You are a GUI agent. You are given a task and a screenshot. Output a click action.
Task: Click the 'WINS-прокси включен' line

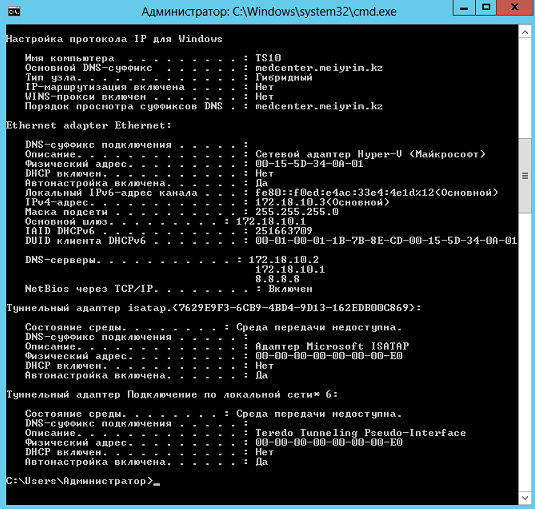coord(149,97)
